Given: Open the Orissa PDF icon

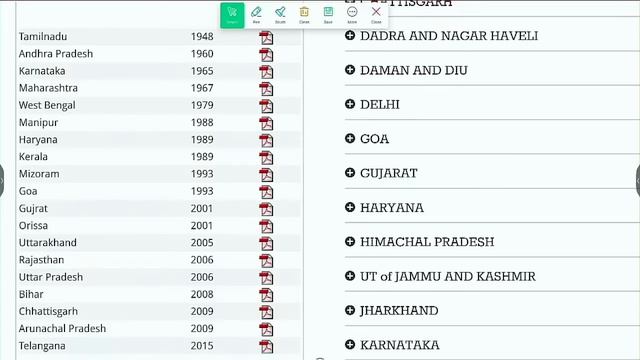Looking at the screenshot, I should click(266, 227).
